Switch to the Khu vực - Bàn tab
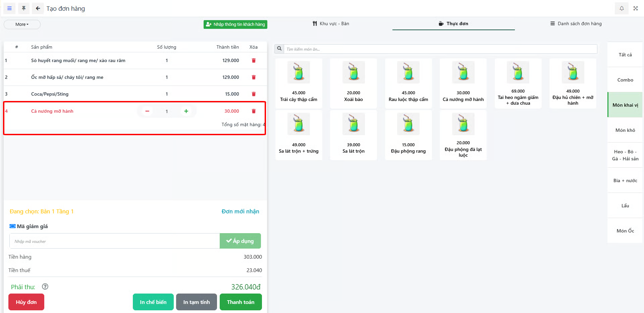The height and width of the screenshot is (313, 644). [x=331, y=24]
